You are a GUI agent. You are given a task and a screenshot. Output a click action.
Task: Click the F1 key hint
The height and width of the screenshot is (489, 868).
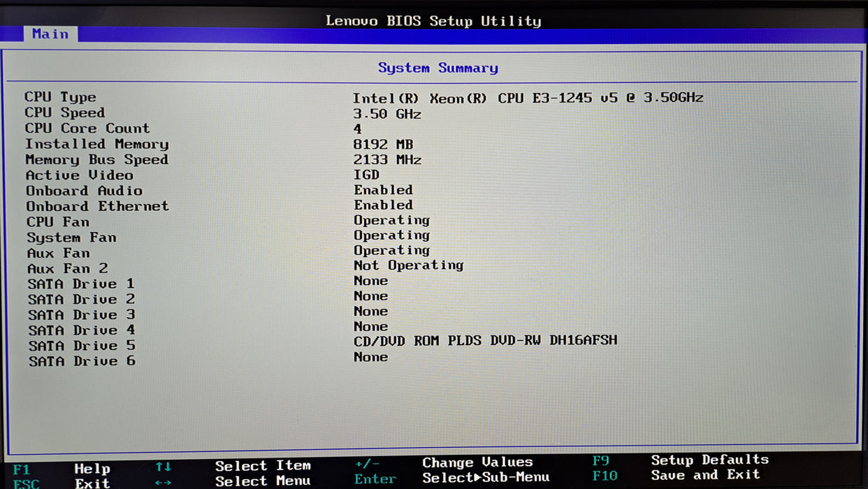(22, 469)
